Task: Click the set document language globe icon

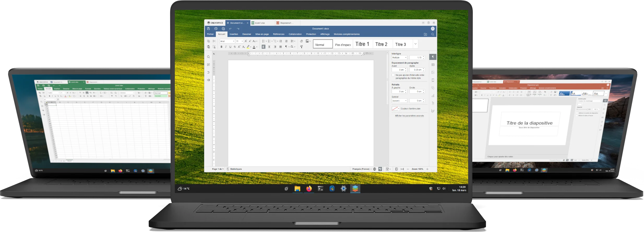Action: click(x=374, y=169)
